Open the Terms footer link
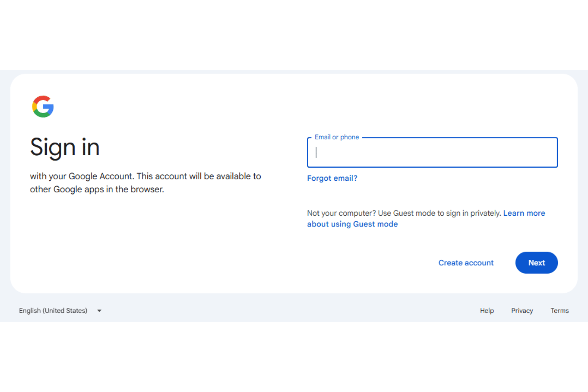 (x=559, y=311)
